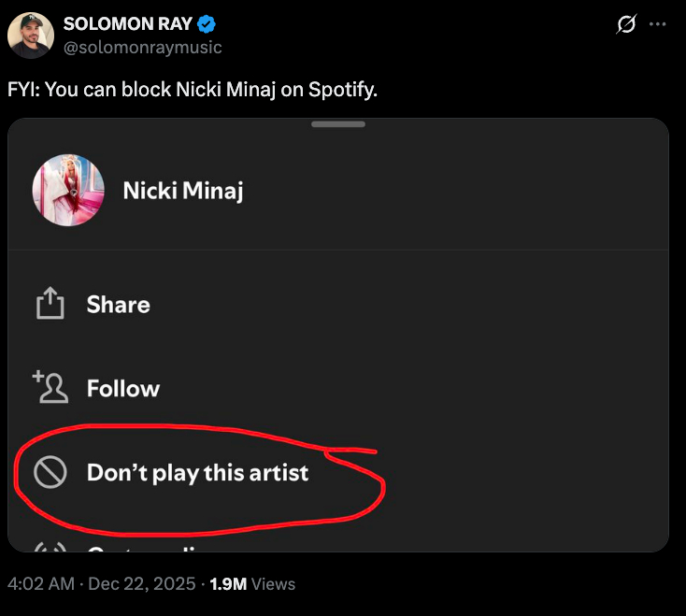Click the Nicki Minaj artist name
Viewport: 686px width, 616px height.
183,191
